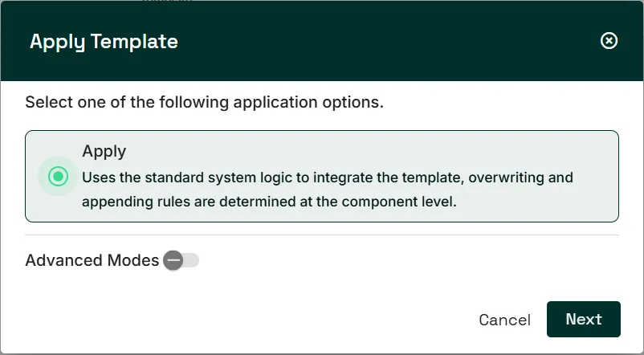Click the light gray track of Advanced Modes switch
644x355 pixels.
pos(191,260)
